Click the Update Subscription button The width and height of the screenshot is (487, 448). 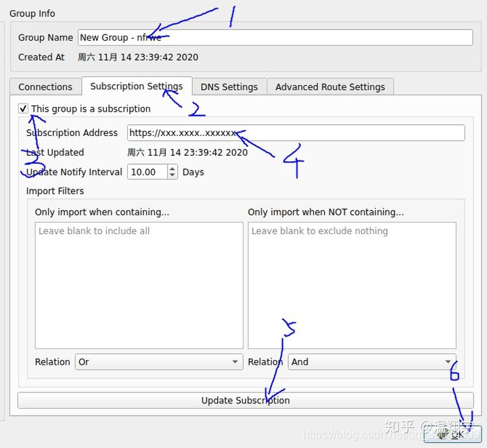(x=246, y=401)
